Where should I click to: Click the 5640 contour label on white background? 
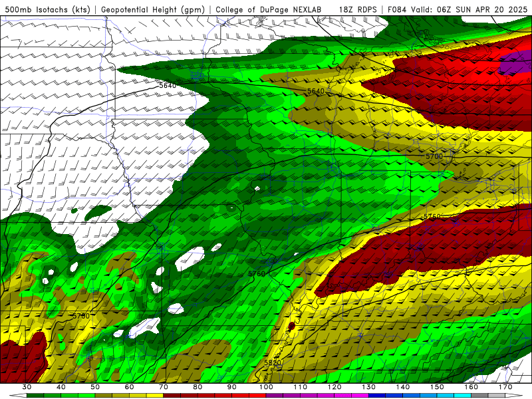point(168,86)
